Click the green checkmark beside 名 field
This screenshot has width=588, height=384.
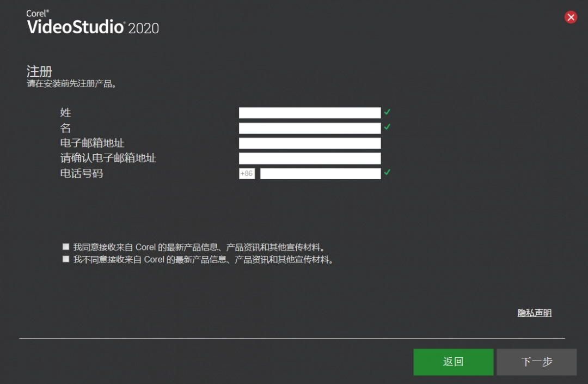(x=387, y=127)
